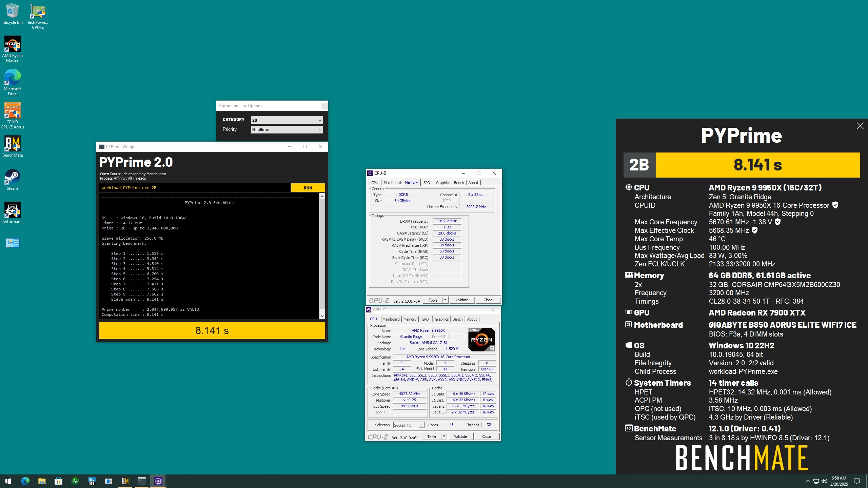Open Edge from the taskbar

(25, 481)
